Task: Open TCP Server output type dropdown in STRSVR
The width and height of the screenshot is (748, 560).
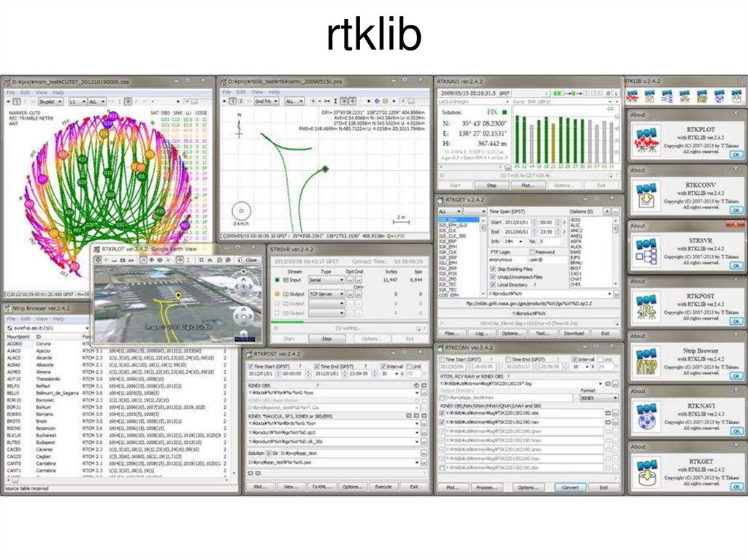Action: 327,294
